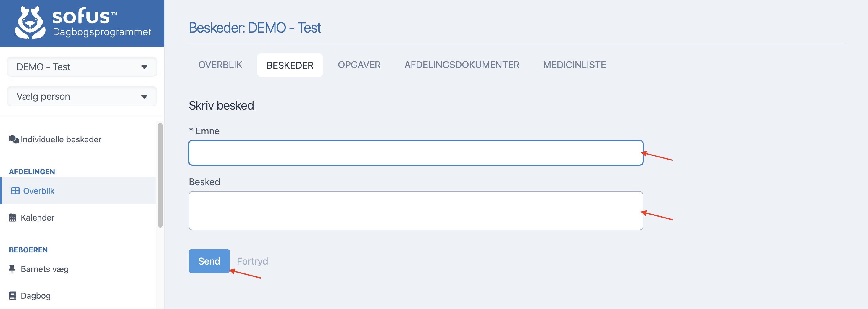Click the Fortryd cancel link

(252, 261)
